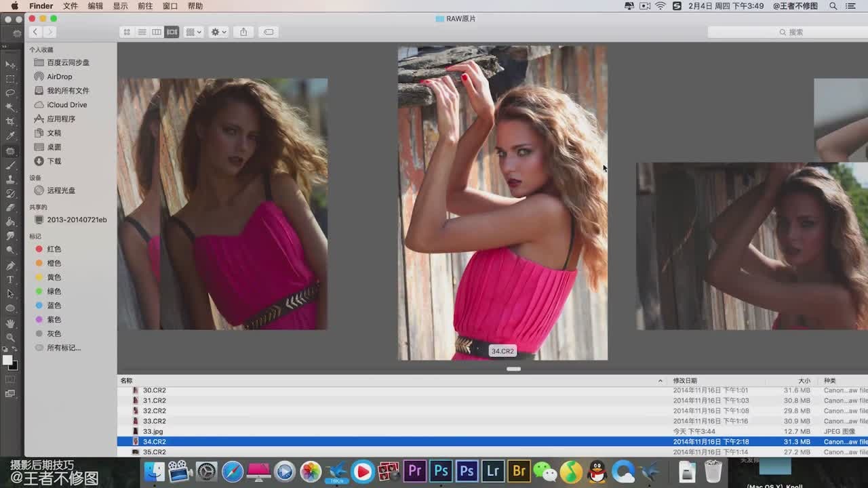The image size is (868, 488).
Task: Select the Crop tool in Photoshop toolbar
Action: 10,121
